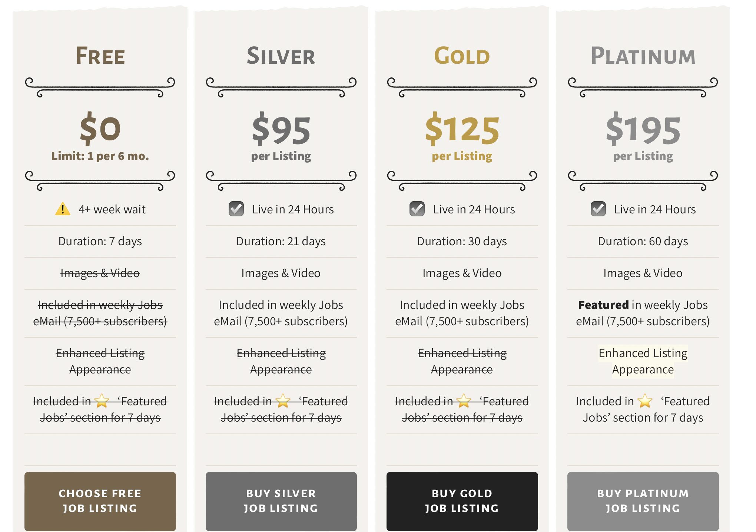
Task: Choose the Free job listing button
Action: [x=100, y=501]
